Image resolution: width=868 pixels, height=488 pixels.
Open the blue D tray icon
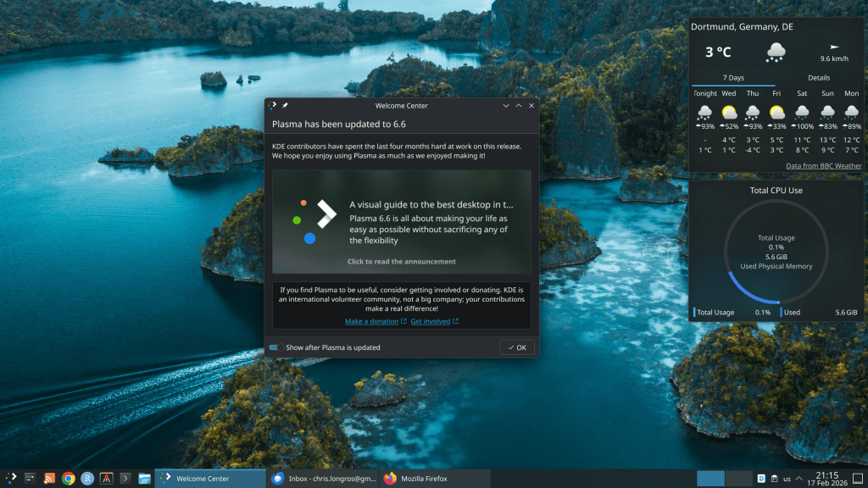760,479
